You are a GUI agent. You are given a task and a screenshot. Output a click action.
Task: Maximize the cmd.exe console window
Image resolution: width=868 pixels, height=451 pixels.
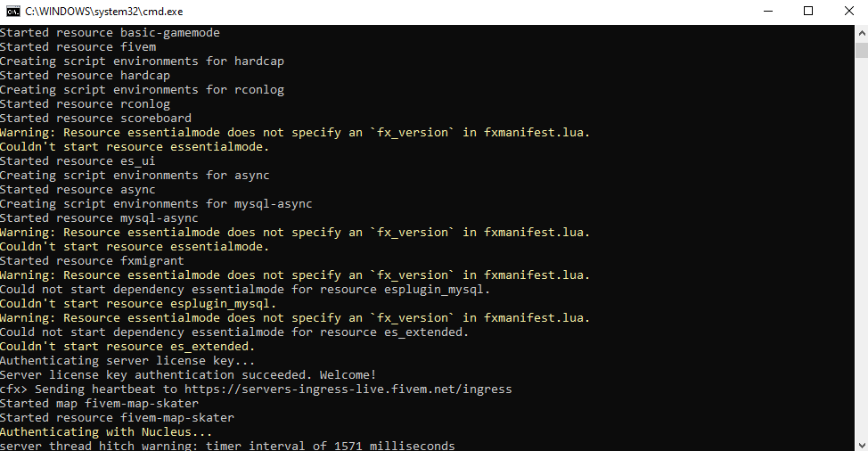pyautogui.click(x=808, y=11)
